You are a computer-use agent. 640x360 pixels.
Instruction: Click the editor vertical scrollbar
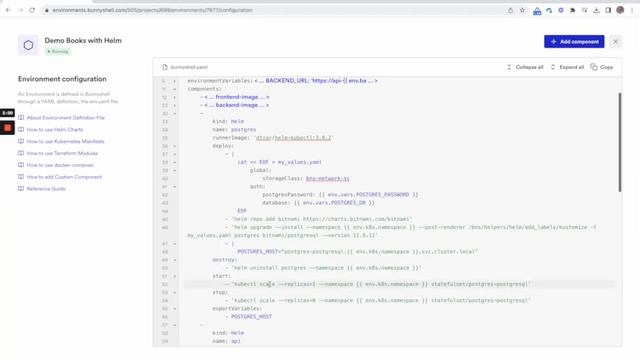620,142
